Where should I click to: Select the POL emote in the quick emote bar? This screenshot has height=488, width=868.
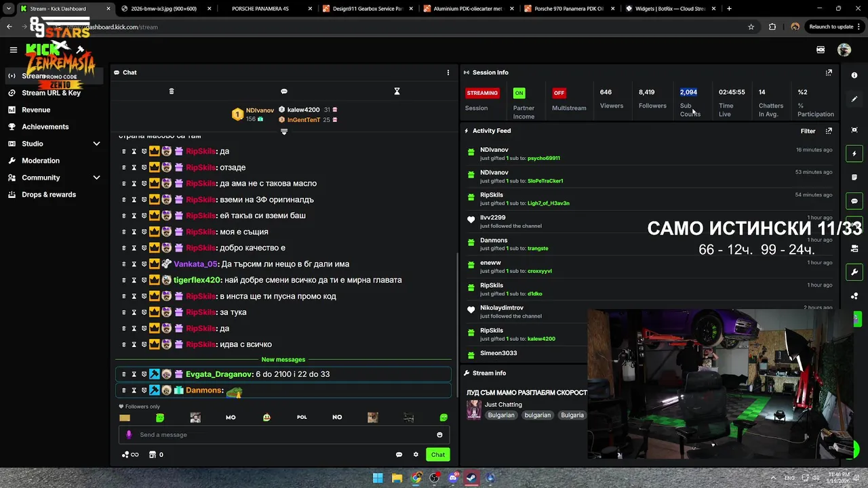click(302, 418)
